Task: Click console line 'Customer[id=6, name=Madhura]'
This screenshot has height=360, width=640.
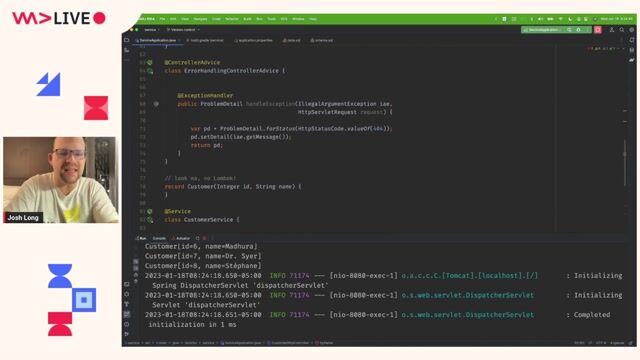Action: (201, 247)
